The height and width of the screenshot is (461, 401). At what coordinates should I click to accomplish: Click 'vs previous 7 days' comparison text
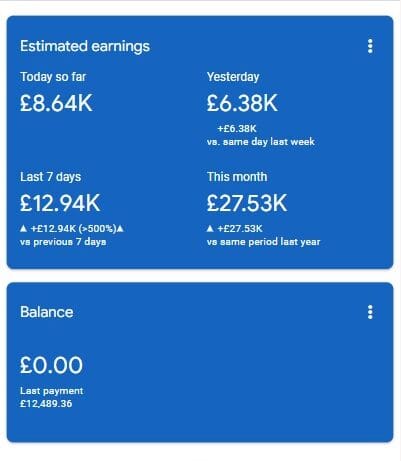click(x=63, y=242)
